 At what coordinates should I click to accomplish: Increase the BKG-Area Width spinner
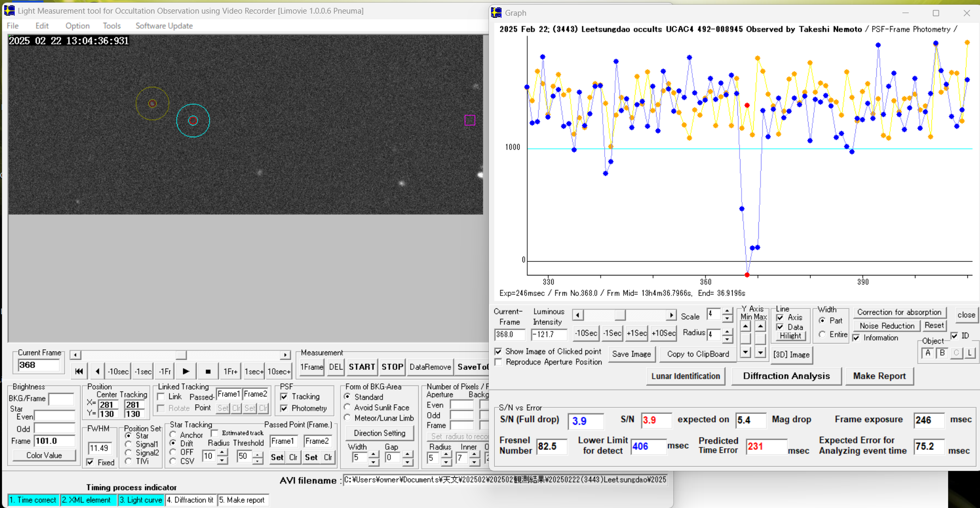(373, 454)
